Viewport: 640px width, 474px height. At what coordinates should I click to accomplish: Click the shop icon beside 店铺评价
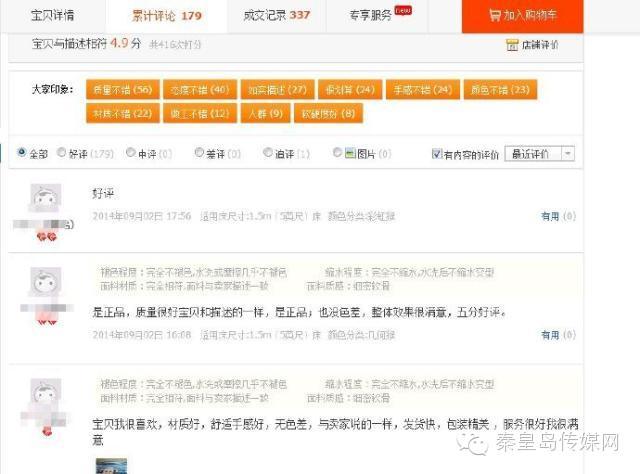click(x=512, y=45)
